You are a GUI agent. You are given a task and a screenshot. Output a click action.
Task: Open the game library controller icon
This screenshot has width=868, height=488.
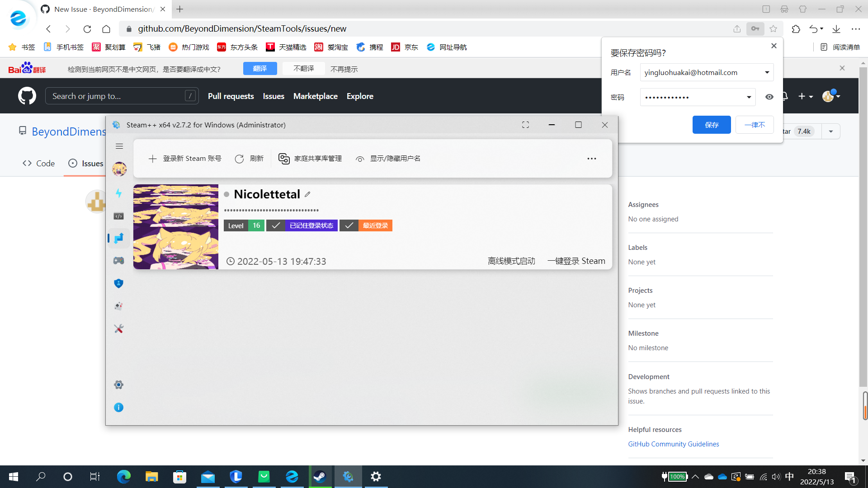pos(118,261)
